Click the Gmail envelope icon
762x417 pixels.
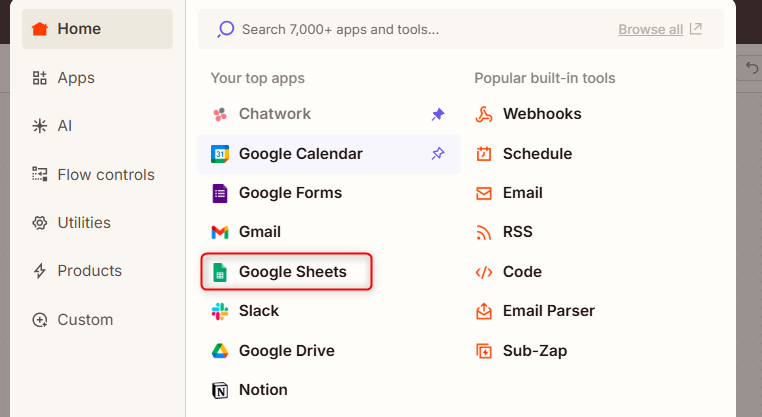point(220,232)
